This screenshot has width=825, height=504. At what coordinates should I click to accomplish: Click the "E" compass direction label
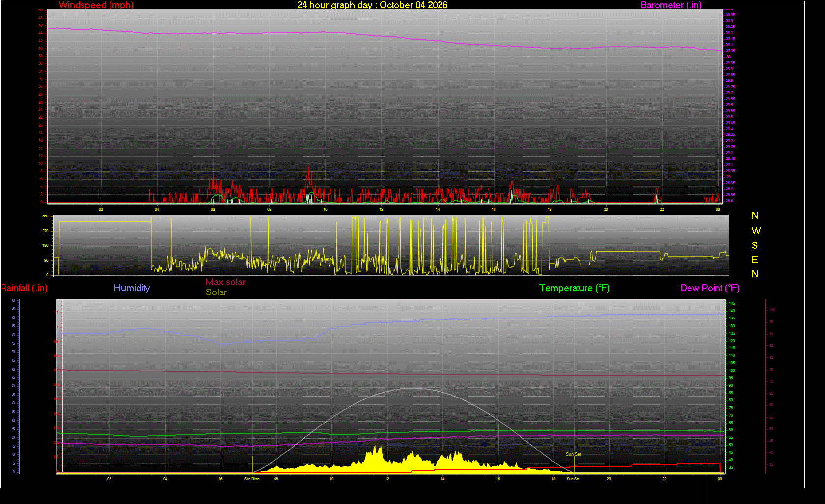click(755, 260)
